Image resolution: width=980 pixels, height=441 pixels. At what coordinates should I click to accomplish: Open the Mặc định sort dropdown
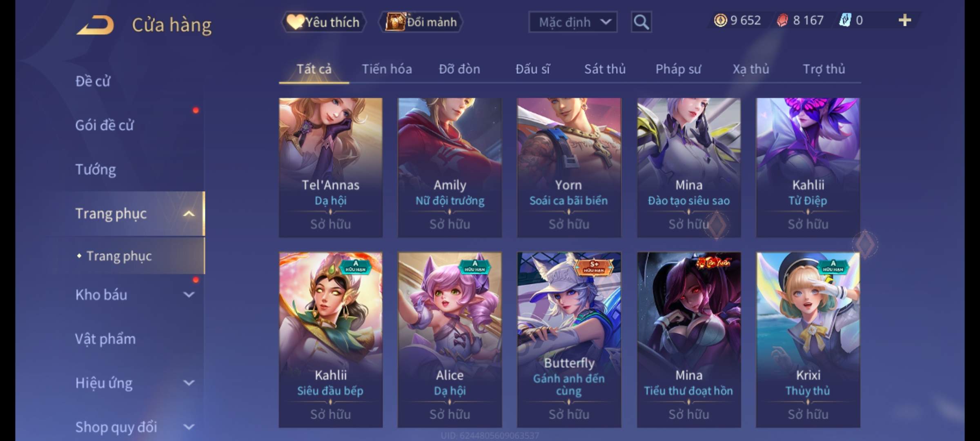[x=573, y=22]
